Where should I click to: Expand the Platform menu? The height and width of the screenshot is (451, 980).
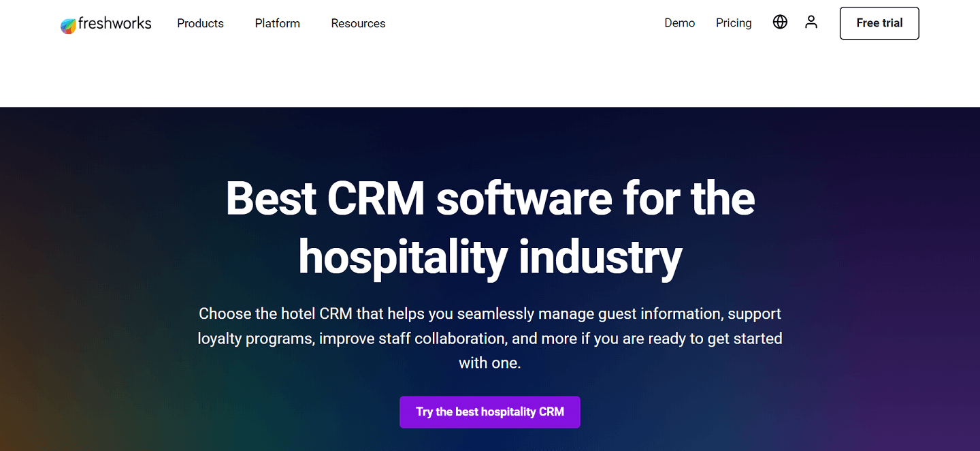[x=277, y=23]
